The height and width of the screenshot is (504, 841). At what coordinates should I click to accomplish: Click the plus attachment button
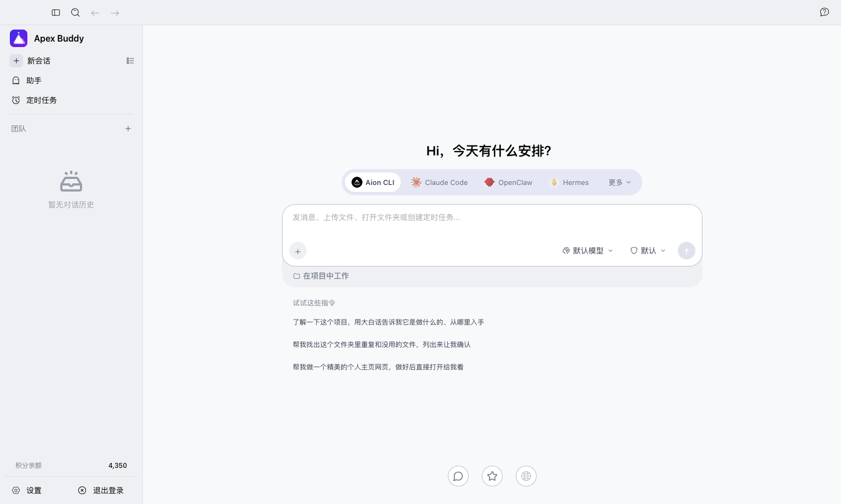pos(298,251)
